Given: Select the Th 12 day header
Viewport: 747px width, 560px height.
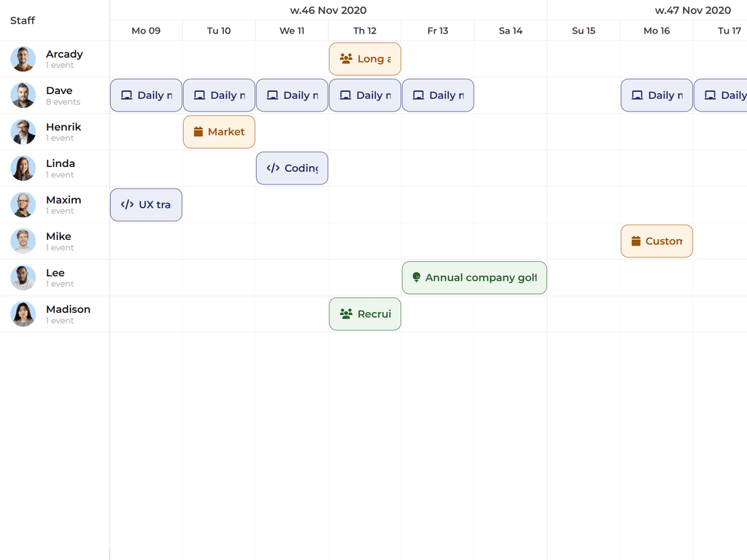Looking at the screenshot, I should click(365, 31).
